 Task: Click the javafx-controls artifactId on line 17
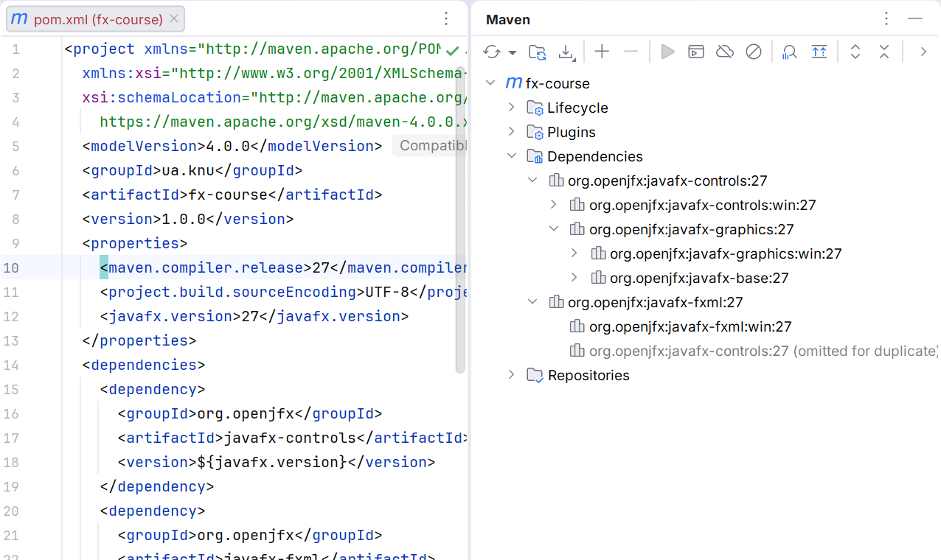[x=290, y=438]
